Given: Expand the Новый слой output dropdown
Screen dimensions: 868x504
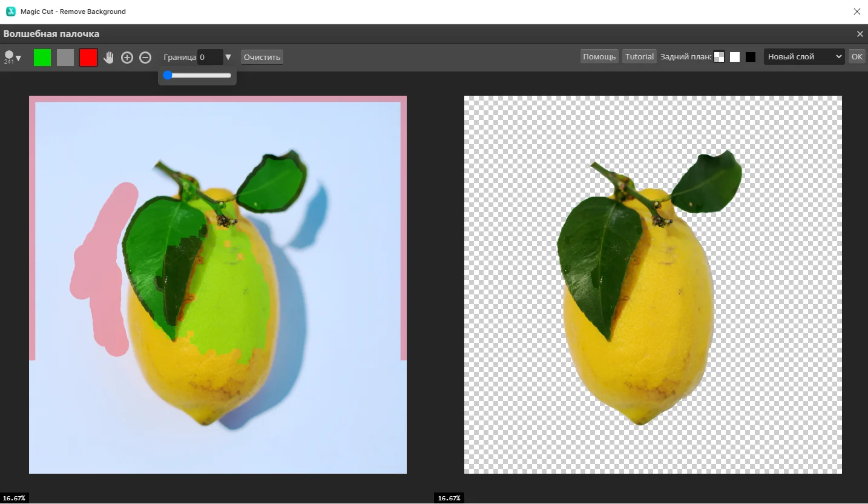Looking at the screenshot, I should pos(804,56).
